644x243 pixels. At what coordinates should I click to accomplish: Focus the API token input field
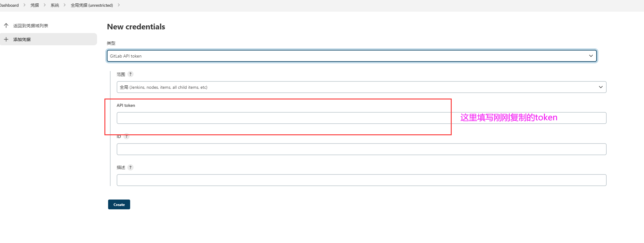click(x=361, y=118)
